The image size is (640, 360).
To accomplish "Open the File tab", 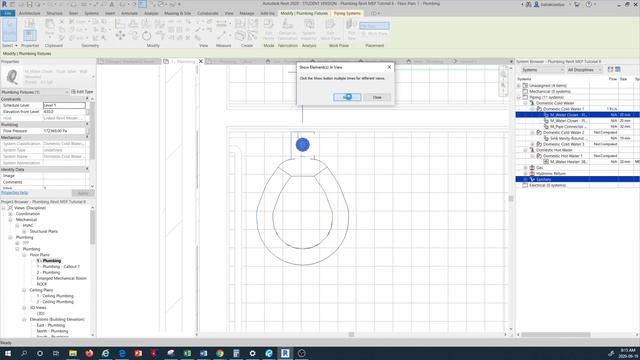I will (8, 13).
